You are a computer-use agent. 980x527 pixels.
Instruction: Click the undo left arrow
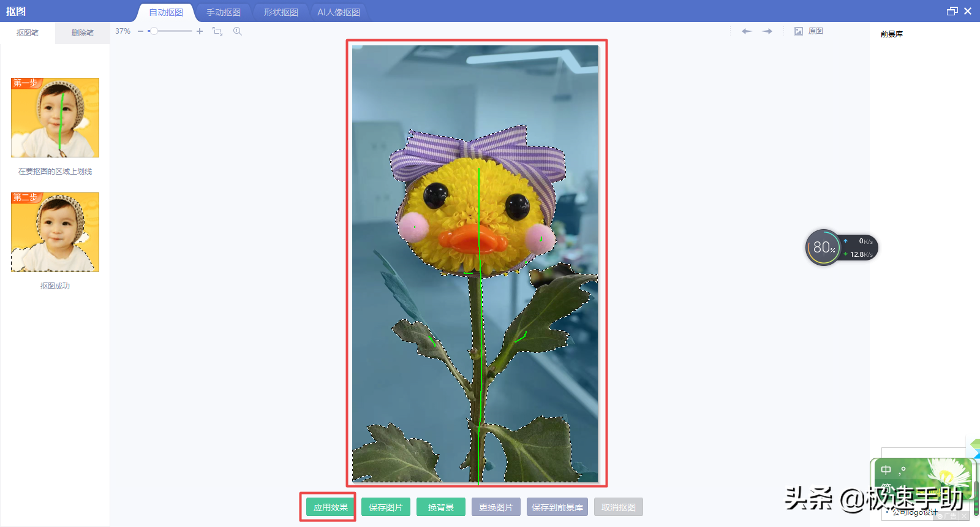pyautogui.click(x=747, y=31)
